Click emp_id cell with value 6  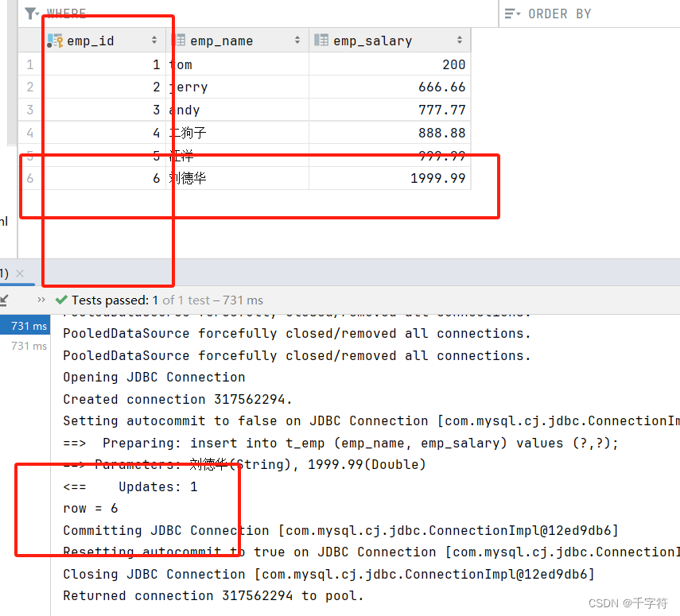[x=104, y=178]
